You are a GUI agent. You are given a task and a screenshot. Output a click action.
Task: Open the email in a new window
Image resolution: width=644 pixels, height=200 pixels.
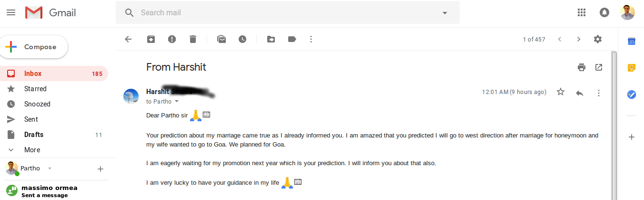(x=599, y=67)
